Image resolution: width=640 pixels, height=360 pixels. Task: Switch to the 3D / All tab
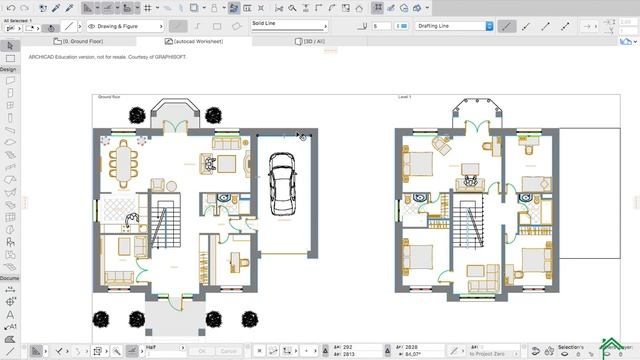(x=310, y=41)
